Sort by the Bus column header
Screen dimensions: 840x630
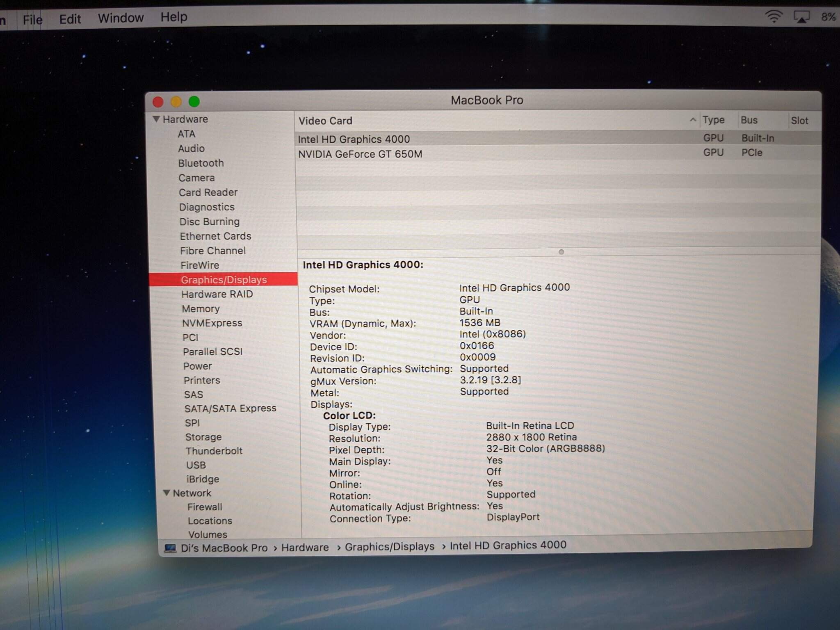click(749, 120)
